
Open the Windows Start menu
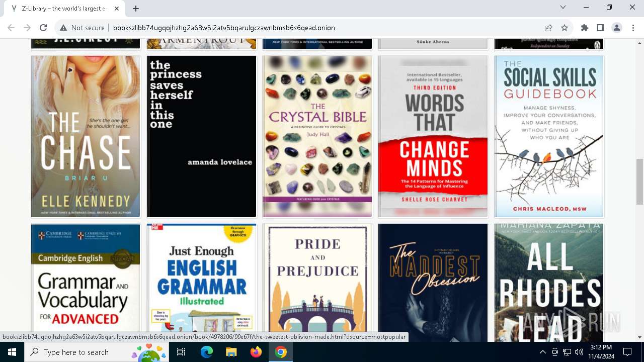(x=12, y=352)
